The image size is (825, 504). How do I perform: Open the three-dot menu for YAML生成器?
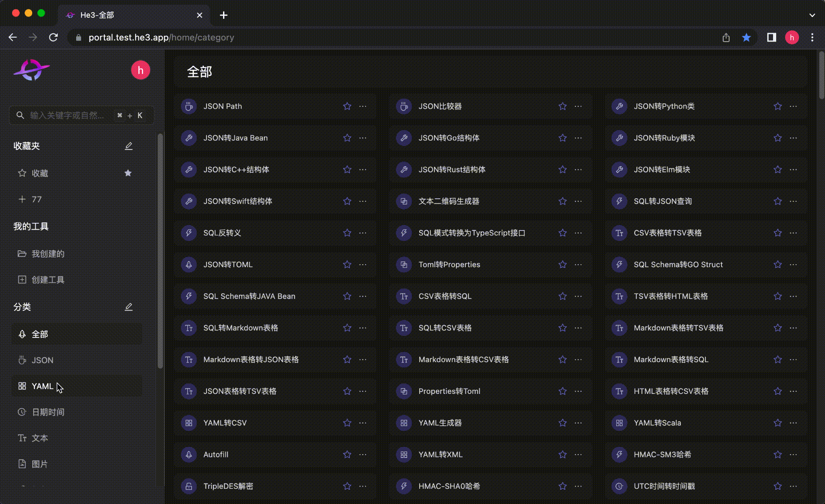tap(578, 423)
